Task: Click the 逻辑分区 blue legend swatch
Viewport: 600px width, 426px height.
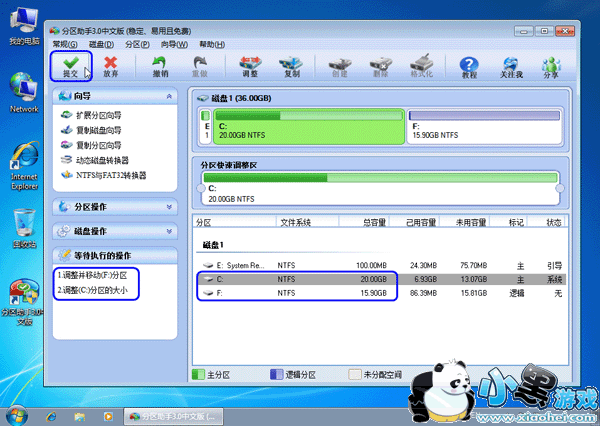Action: (276, 374)
